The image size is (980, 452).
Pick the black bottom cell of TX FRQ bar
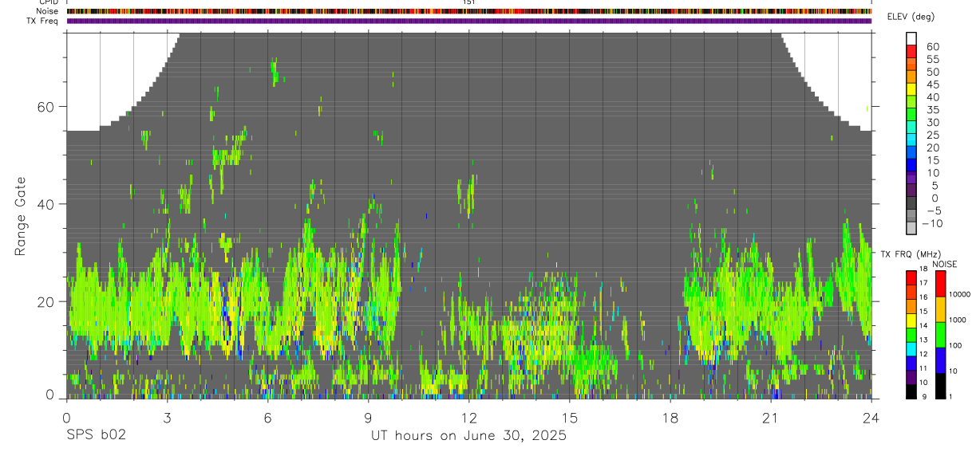[911, 391]
